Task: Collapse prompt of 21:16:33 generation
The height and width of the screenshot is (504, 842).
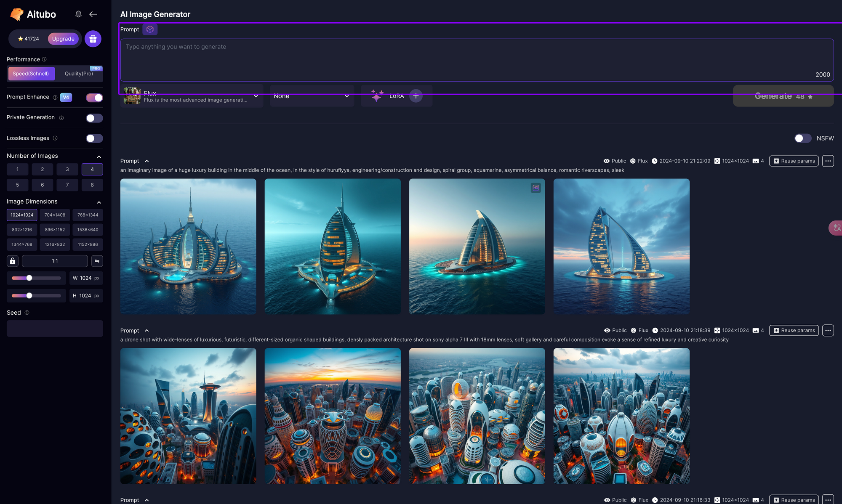Action: [147, 500]
